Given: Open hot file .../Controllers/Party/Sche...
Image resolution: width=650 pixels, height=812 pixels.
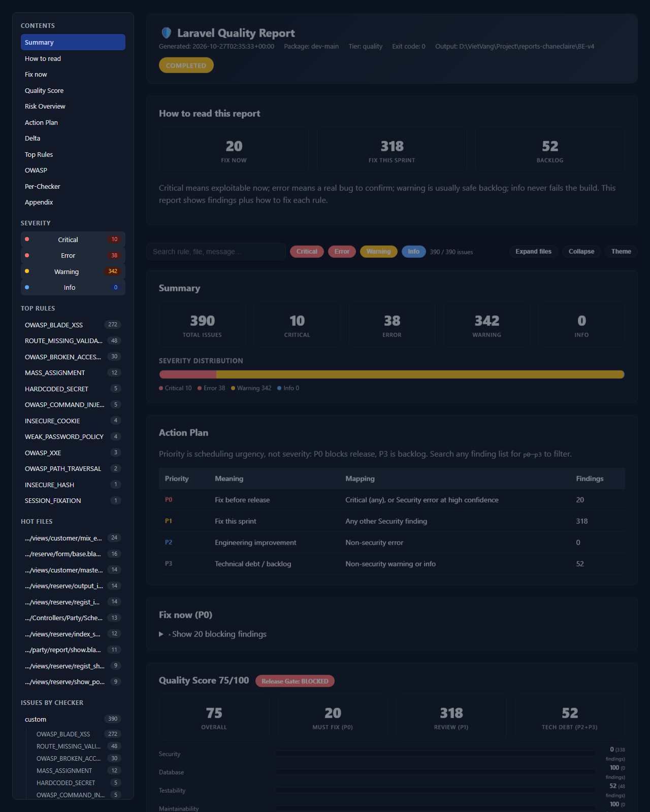Looking at the screenshot, I should [73, 618].
